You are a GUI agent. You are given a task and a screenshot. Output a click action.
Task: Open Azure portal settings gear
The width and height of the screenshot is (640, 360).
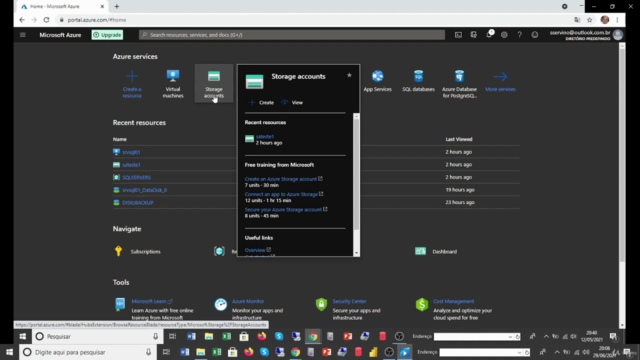pos(504,35)
